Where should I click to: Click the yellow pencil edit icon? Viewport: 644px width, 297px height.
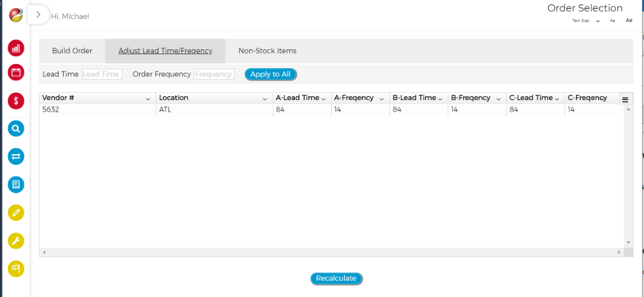click(x=16, y=212)
